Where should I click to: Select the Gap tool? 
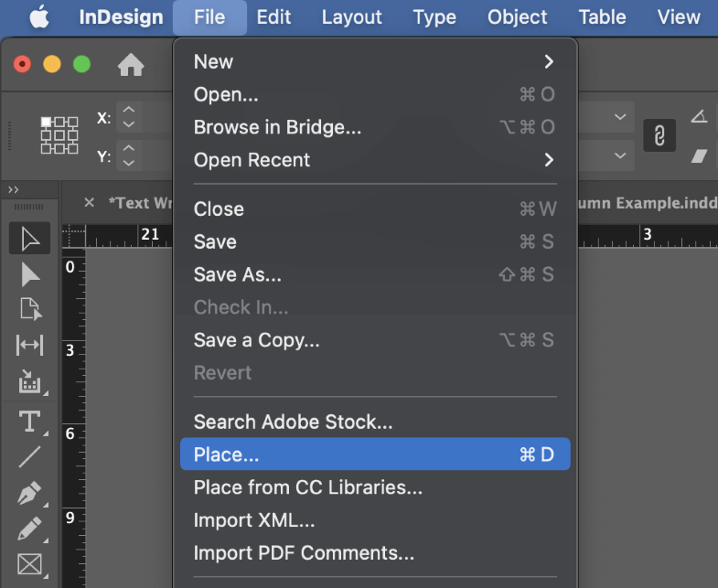click(30, 346)
